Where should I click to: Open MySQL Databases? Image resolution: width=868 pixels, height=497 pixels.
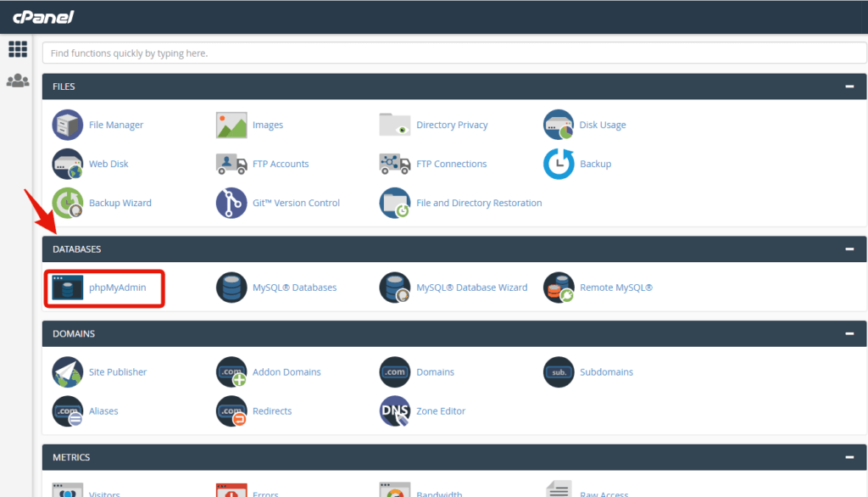[279, 288]
